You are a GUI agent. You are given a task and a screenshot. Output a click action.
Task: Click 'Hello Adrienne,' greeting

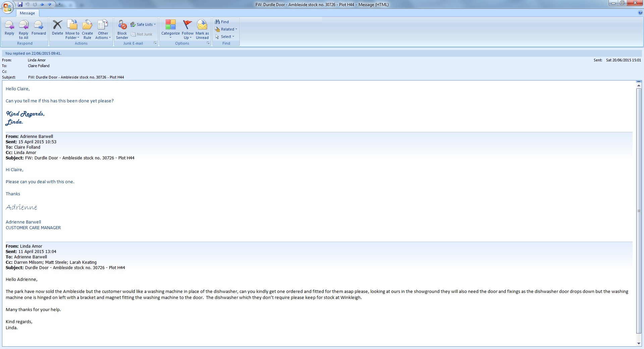click(21, 280)
